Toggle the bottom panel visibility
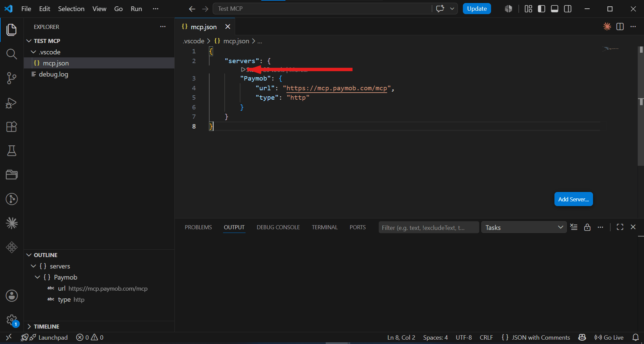This screenshot has width=644, height=344. (x=554, y=9)
